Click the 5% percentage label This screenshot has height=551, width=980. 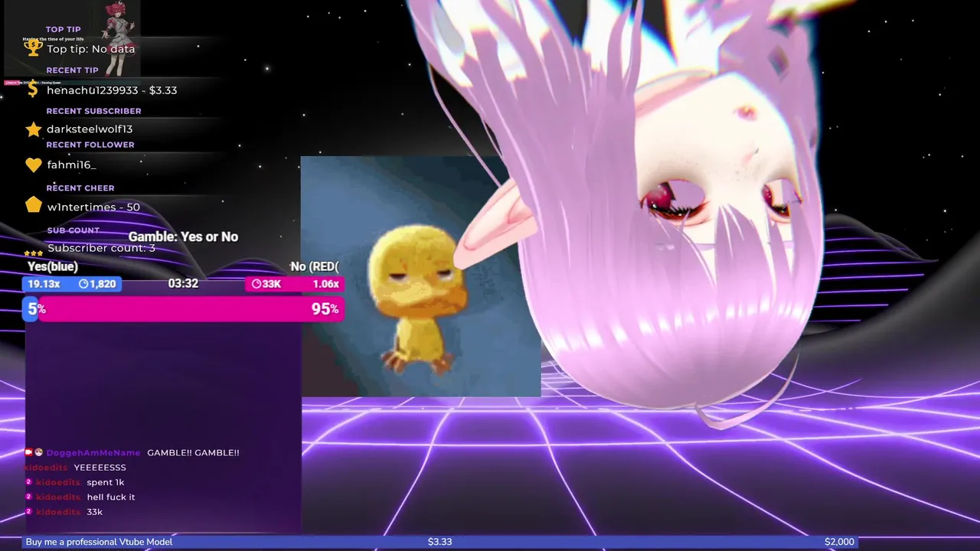pos(37,308)
